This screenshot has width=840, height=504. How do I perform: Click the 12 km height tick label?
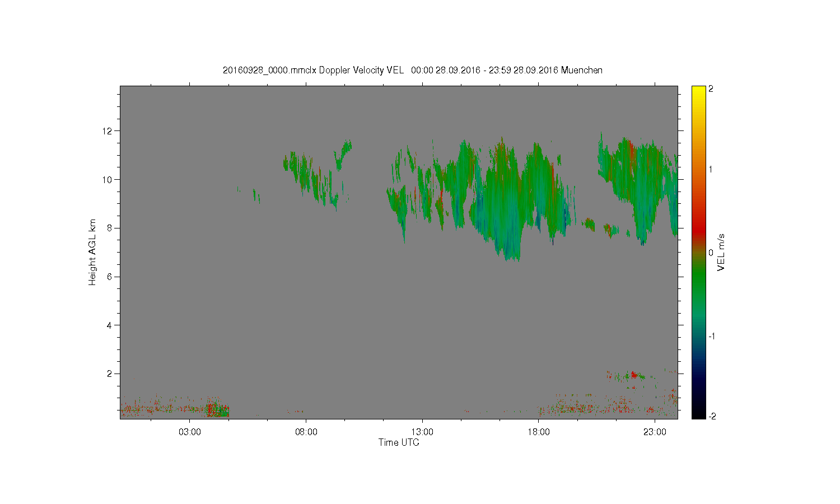click(x=107, y=131)
